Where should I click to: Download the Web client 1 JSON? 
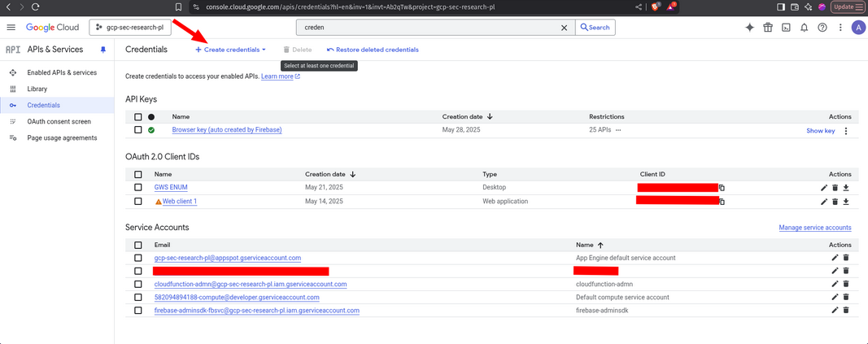[x=846, y=202]
